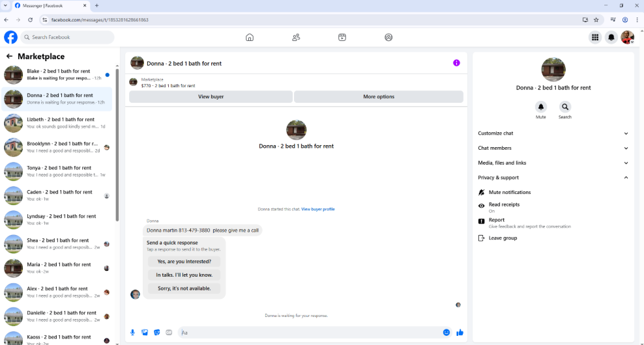
Task: Open the Video/Reels icon in top navigation
Action: coord(342,37)
